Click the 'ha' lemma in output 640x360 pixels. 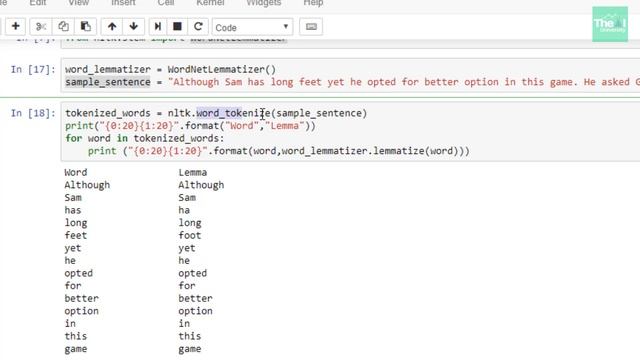click(184, 210)
